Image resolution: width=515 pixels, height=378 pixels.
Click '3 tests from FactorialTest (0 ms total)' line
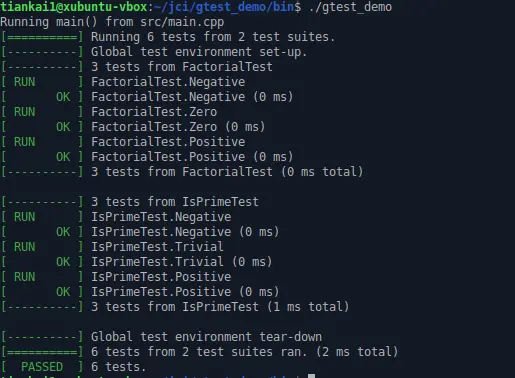(227, 172)
